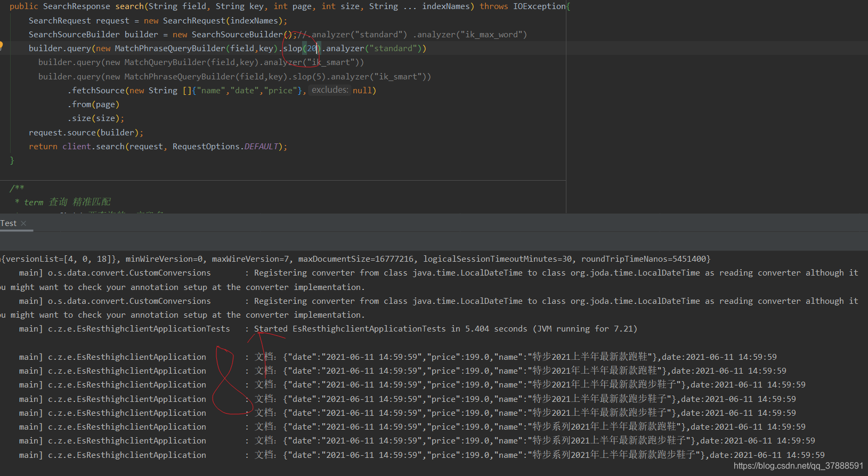
Task: Click result row '特步2021年上半年最新款跑鞋'
Action: click(x=402, y=370)
